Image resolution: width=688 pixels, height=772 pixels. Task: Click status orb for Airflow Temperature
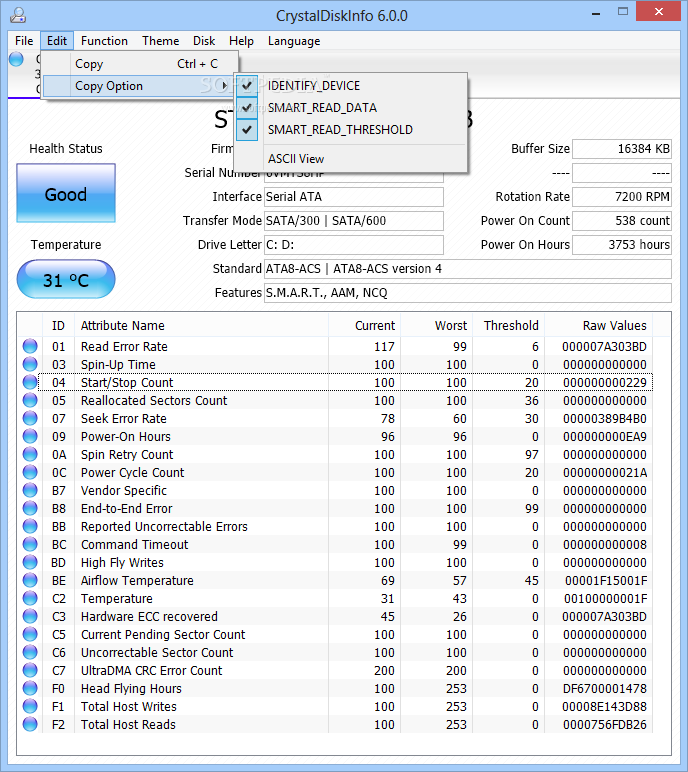pos(30,580)
